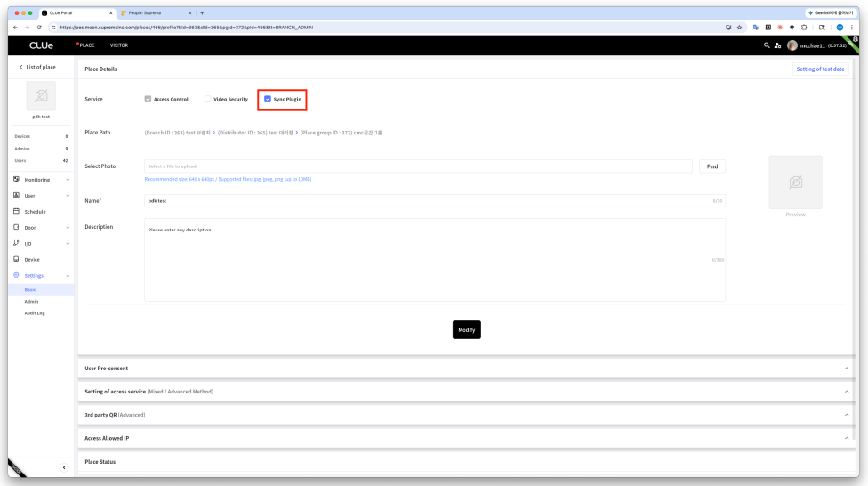Viewport: 868px width, 486px height.
Task: Click the 'test 브랜치' branch path text
Action: point(198,133)
